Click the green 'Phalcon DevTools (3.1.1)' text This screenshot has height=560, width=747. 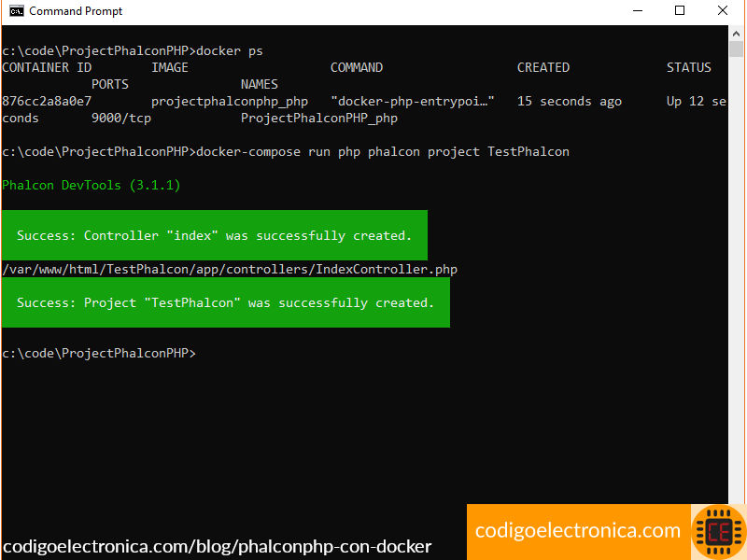[x=92, y=185]
